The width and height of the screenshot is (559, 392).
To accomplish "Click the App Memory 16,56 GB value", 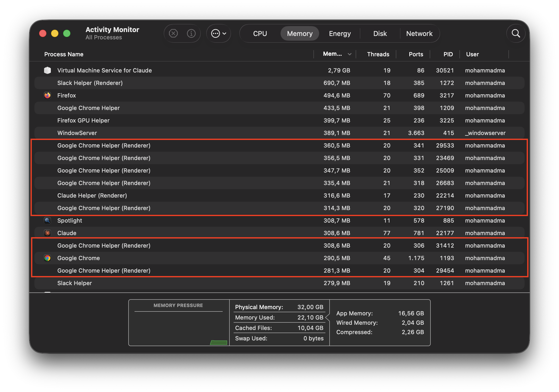I will pyautogui.click(x=411, y=313).
